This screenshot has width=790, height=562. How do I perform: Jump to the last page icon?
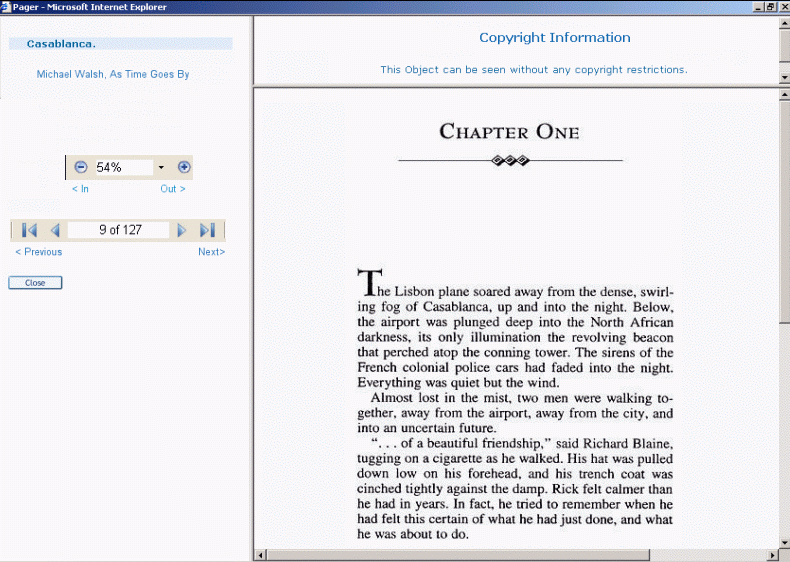(x=207, y=230)
